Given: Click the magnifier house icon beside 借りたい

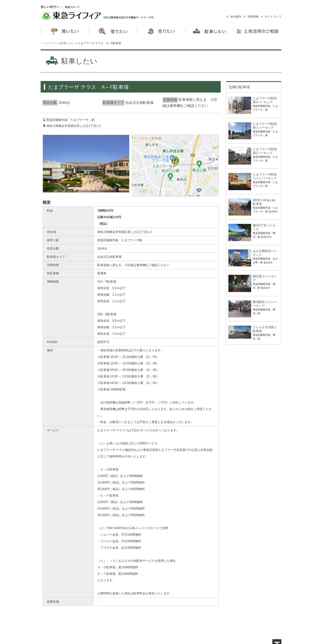Looking at the screenshot, I should click(102, 31).
